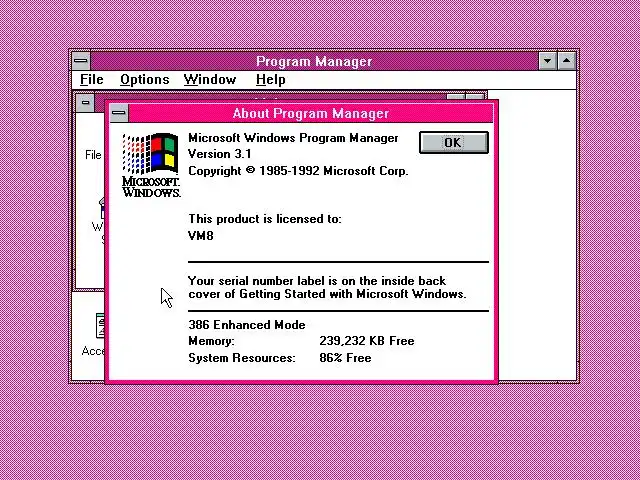Click the '386 Enhanced Mode' text
This screenshot has height=480, width=640.
click(x=247, y=325)
